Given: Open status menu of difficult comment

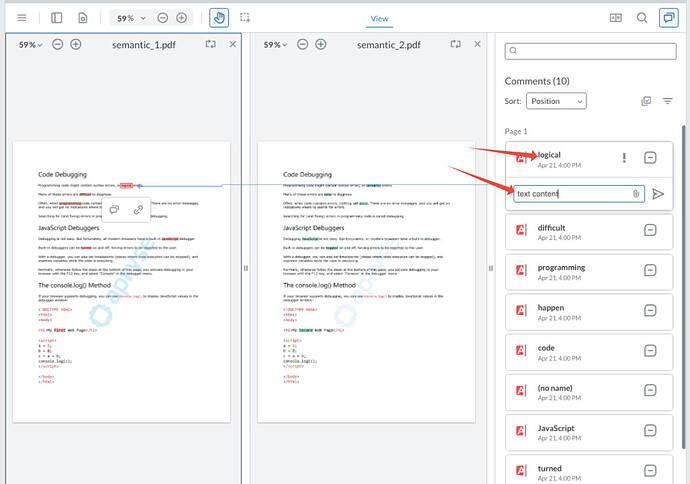Looking at the screenshot, I should pyautogui.click(x=650, y=230).
